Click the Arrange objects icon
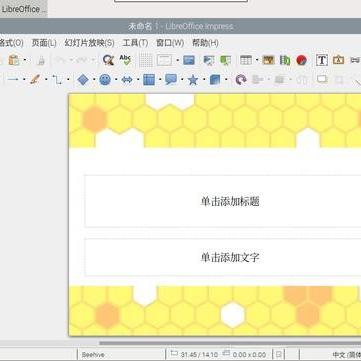The image size is (361, 361). pyautogui.click(x=279, y=80)
